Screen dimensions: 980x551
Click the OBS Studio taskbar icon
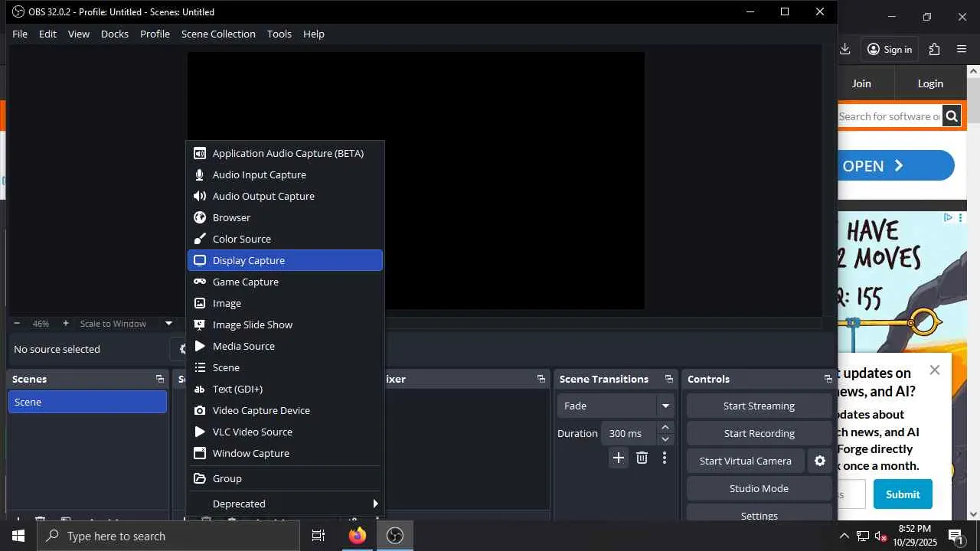[x=395, y=536]
